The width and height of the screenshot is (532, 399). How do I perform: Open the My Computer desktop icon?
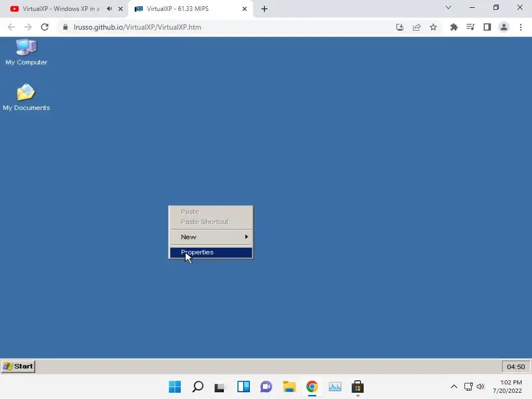click(x=26, y=52)
